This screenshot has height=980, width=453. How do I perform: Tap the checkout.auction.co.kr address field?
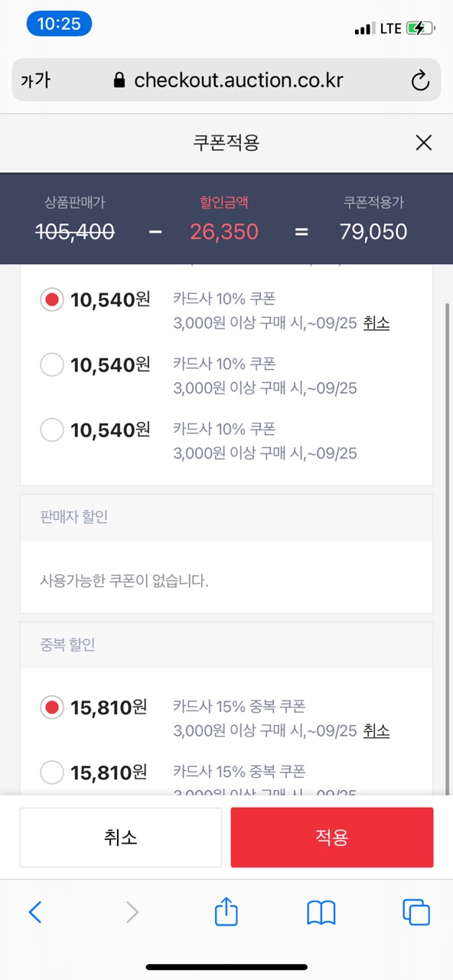(226, 80)
